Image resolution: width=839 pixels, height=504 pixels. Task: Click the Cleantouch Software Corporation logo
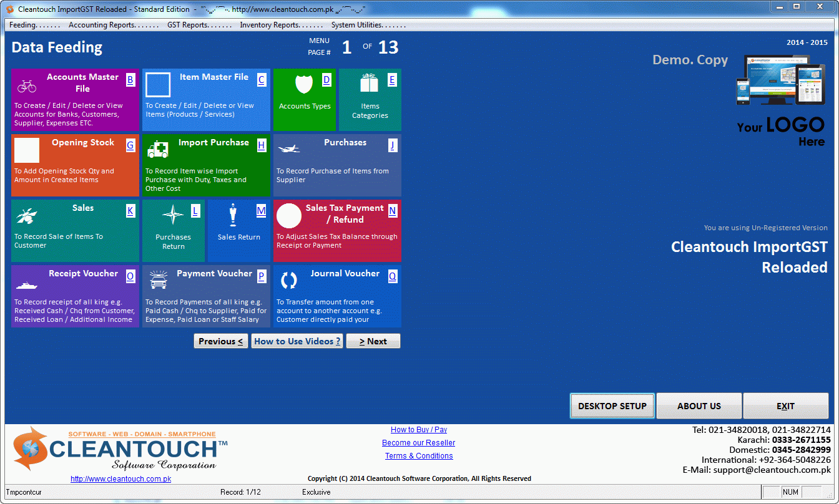pos(120,448)
